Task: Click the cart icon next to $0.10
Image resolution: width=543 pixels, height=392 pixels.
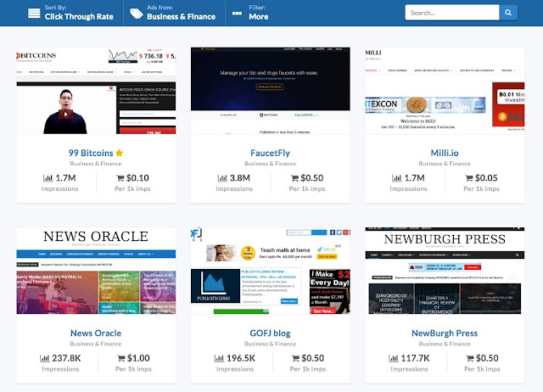Action: (x=120, y=178)
